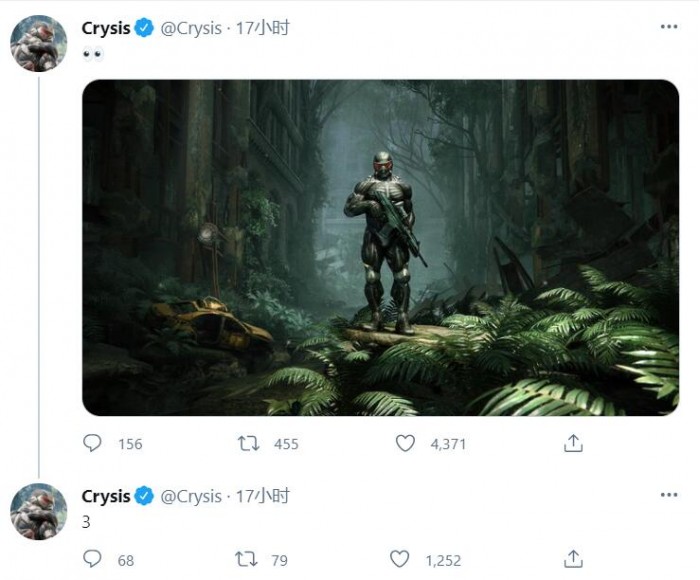Retweet the first Crysis image tweet
The width and height of the screenshot is (700, 580).
250,443
